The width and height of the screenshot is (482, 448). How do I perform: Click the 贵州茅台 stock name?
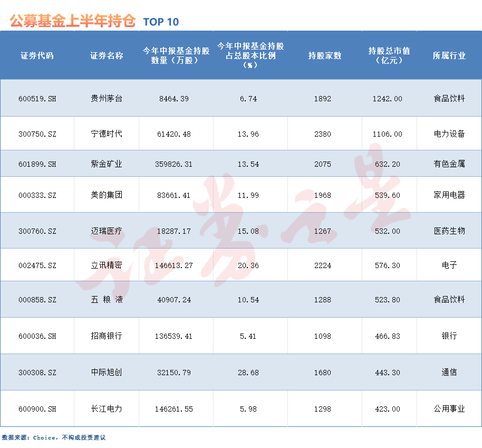105,98
